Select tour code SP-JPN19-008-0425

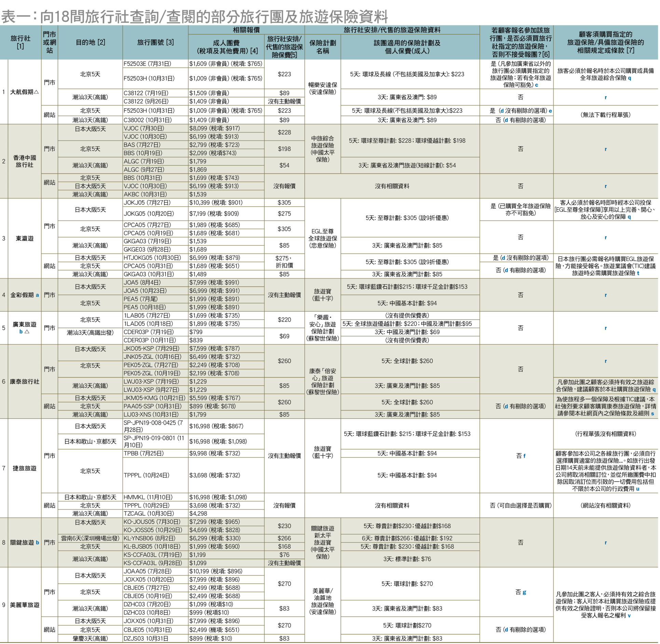click(153, 426)
